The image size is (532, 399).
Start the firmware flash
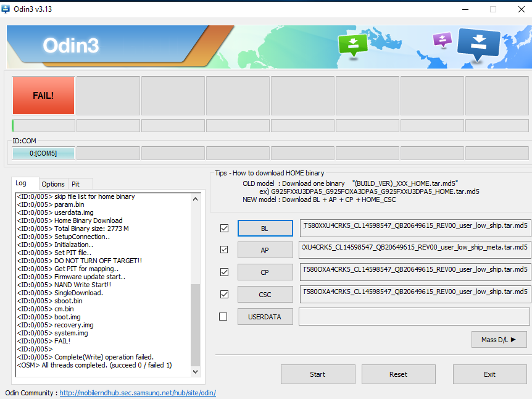tap(318, 374)
